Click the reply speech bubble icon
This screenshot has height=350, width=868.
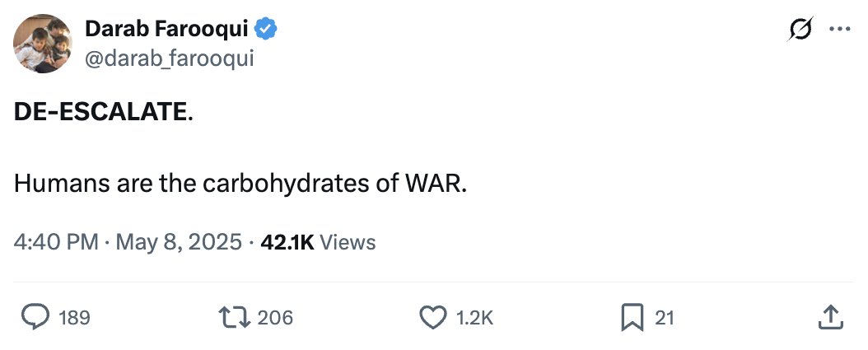[35, 317]
